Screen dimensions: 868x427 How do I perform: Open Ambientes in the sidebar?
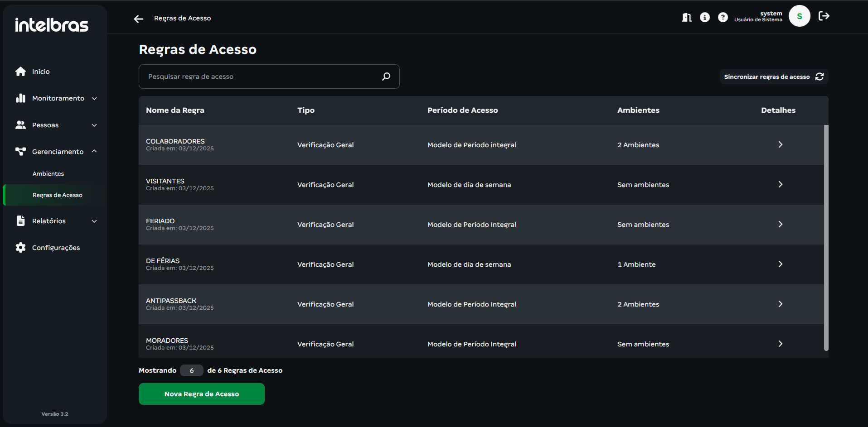[48, 174]
